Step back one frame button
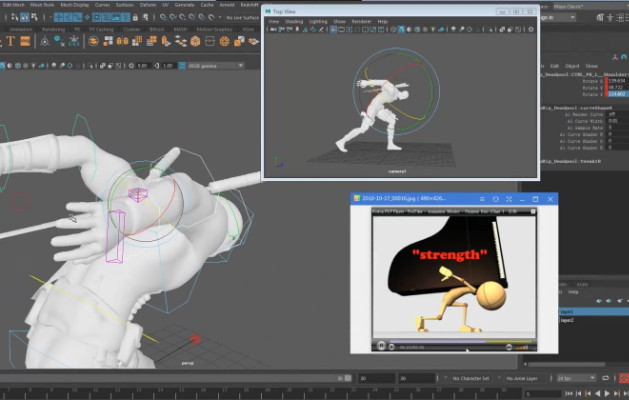 (x=578, y=394)
